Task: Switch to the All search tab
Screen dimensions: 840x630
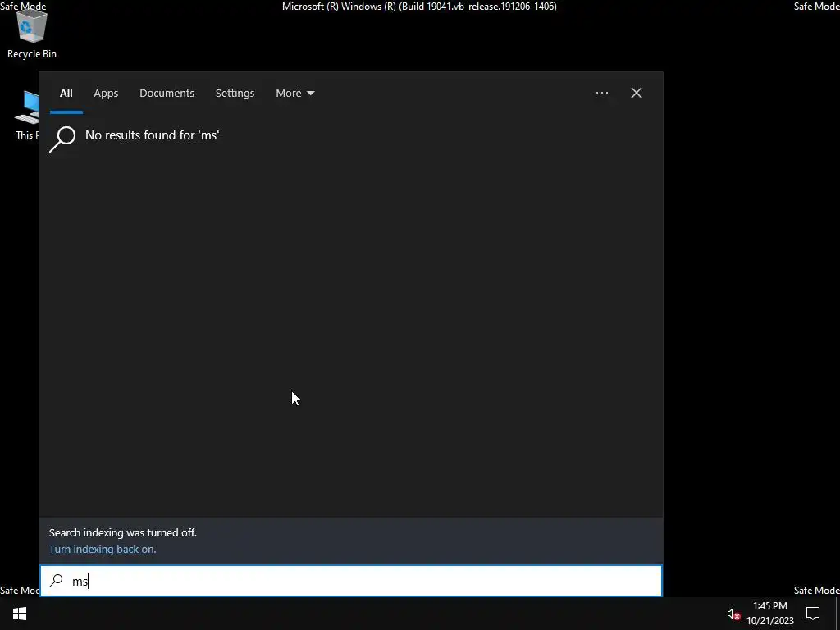Action: (x=66, y=94)
